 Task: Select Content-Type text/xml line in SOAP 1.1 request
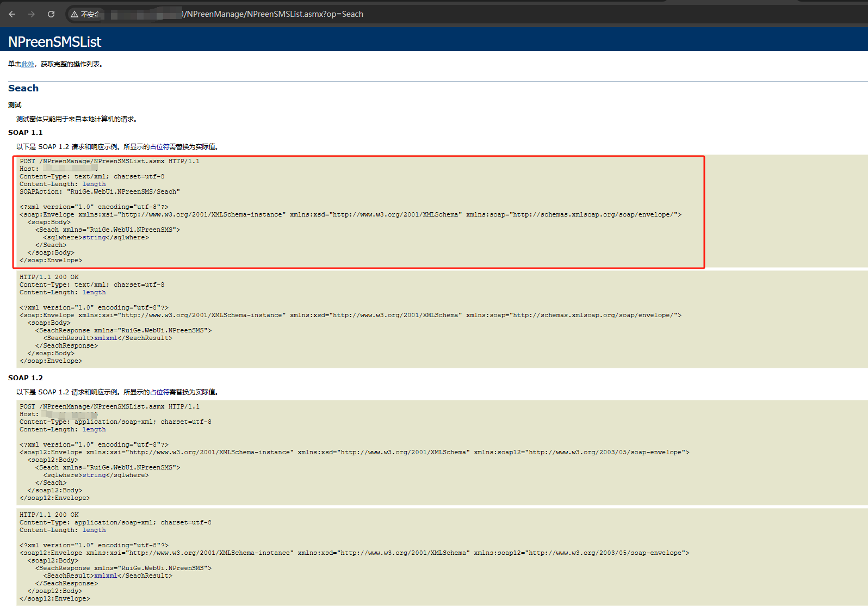pyautogui.click(x=92, y=177)
